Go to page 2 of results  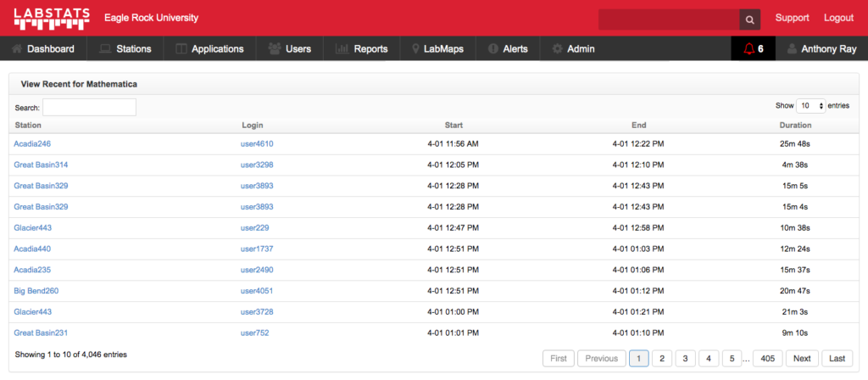click(662, 359)
